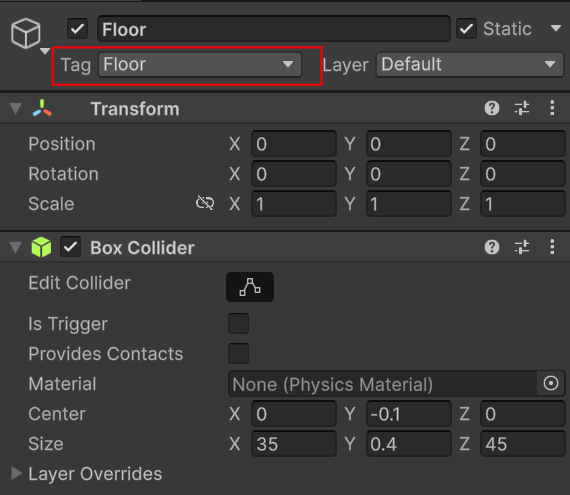
Task: Open Transform component help reference
Action: [491, 108]
